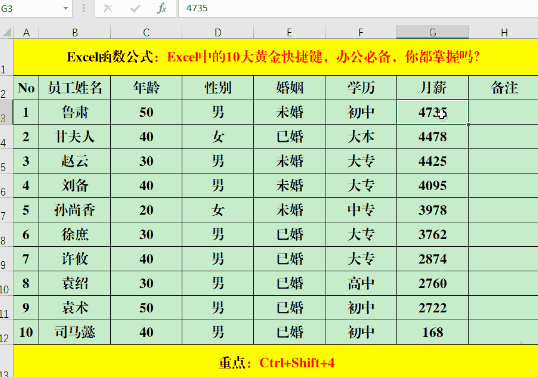Select salary cell 4478
538x377 pixels.
pos(433,137)
